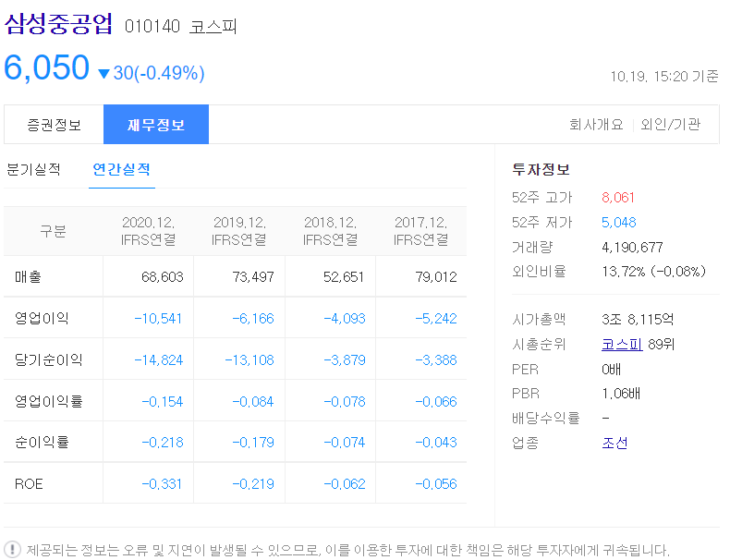This screenshot has width=730, height=560.
Task: Click the 영업이익 row label
Action: (x=42, y=319)
